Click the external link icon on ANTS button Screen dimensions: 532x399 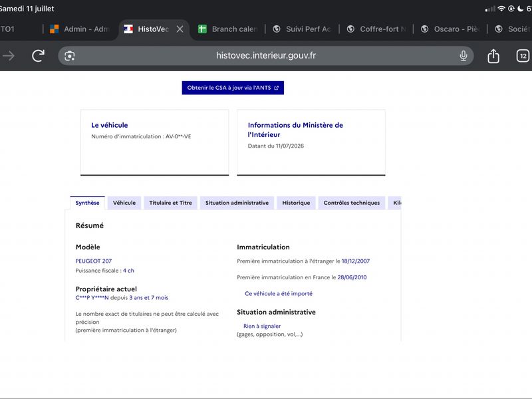(x=276, y=88)
